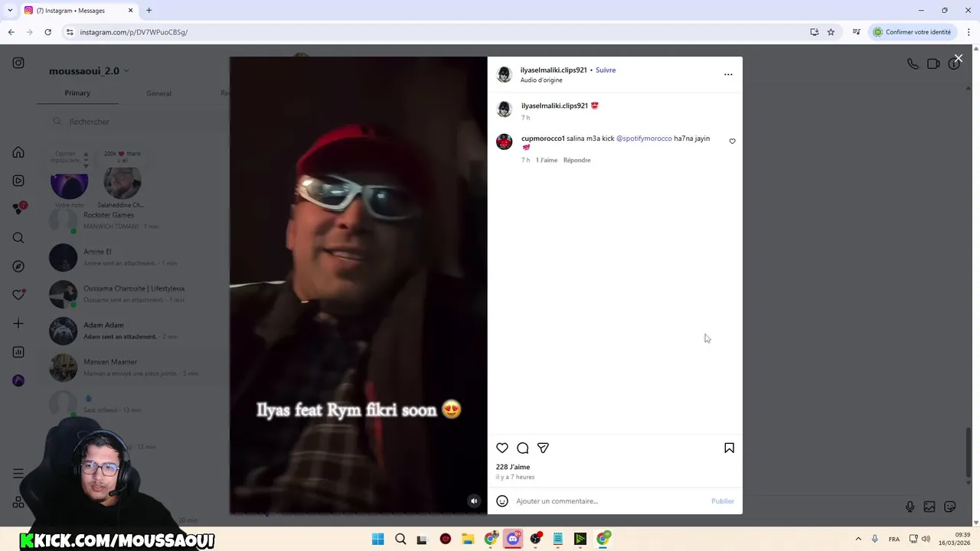
Task: Open Messages icon with the notification badge
Action: coord(19,209)
